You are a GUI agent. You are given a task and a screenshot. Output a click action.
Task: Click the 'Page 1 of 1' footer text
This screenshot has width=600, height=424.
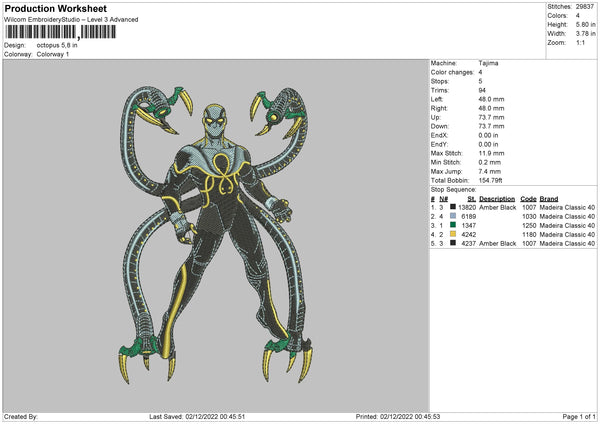point(579,416)
